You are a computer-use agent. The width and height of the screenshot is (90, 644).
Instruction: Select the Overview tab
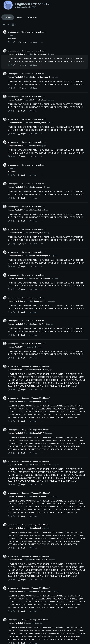coord(8,18)
